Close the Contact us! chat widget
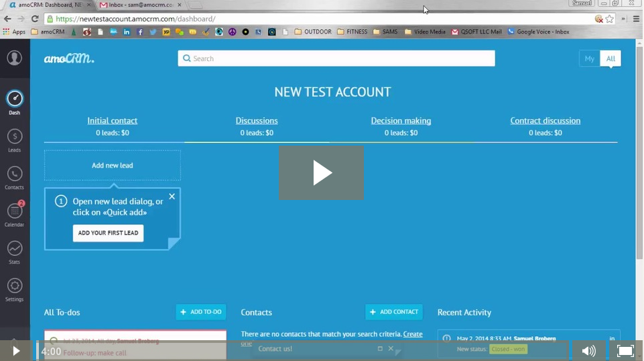Viewport: 644px width, 361px height. coord(391,348)
